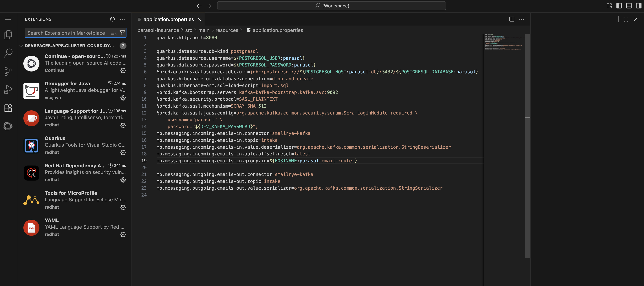Open the Explorer view in activity bar
The width and height of the screenshot is (644, 286).
8,35
